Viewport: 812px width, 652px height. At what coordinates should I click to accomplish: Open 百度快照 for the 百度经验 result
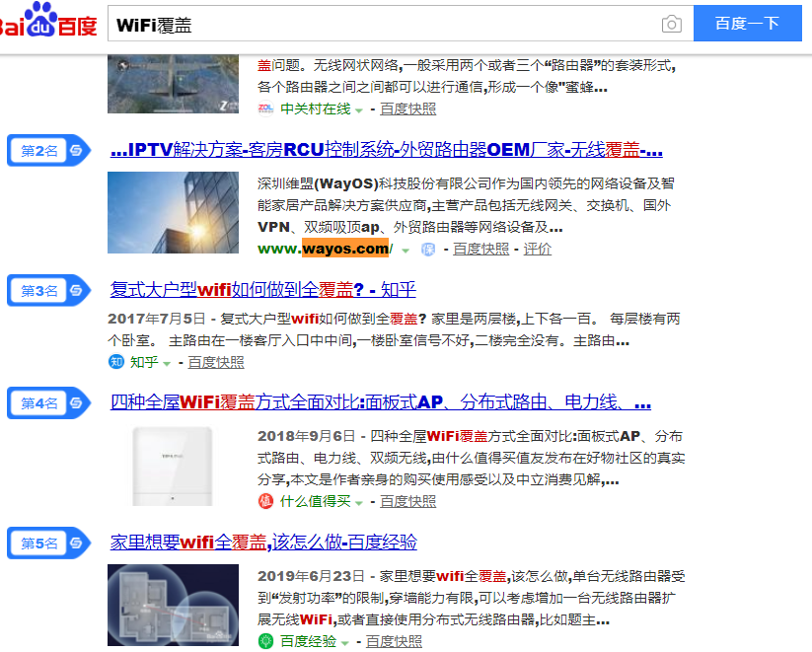coord(394,641)
